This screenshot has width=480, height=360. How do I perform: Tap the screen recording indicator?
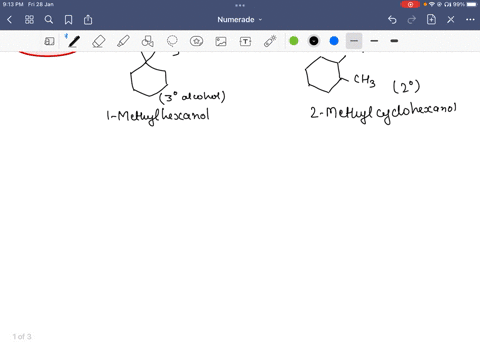tap(410, 4)
